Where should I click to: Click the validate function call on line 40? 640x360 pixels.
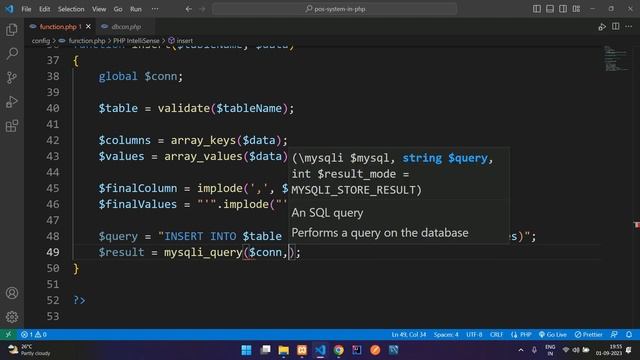[184, 108]
